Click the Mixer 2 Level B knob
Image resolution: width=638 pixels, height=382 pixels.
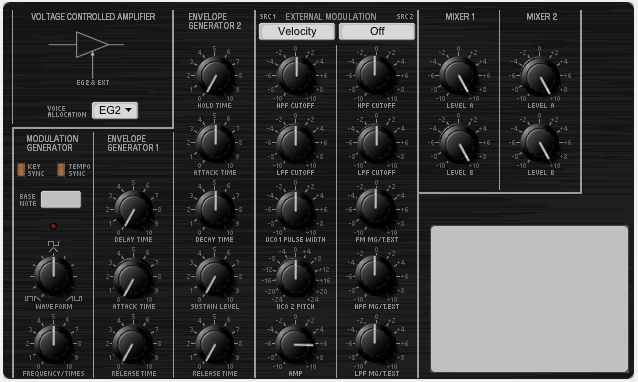coord(540,143)
